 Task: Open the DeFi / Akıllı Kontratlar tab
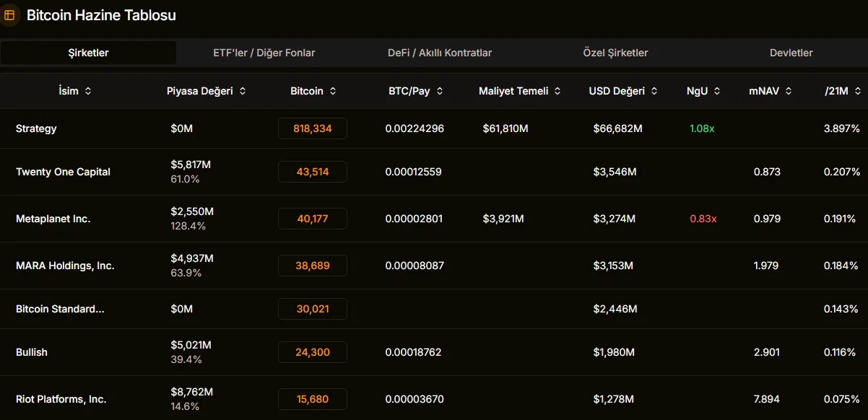[440, 53]
